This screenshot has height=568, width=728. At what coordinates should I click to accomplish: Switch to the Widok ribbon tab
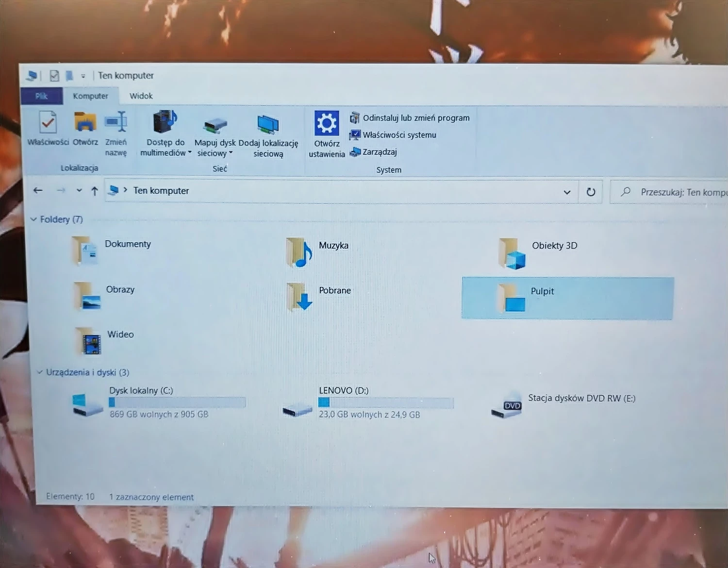click(141, 96)
